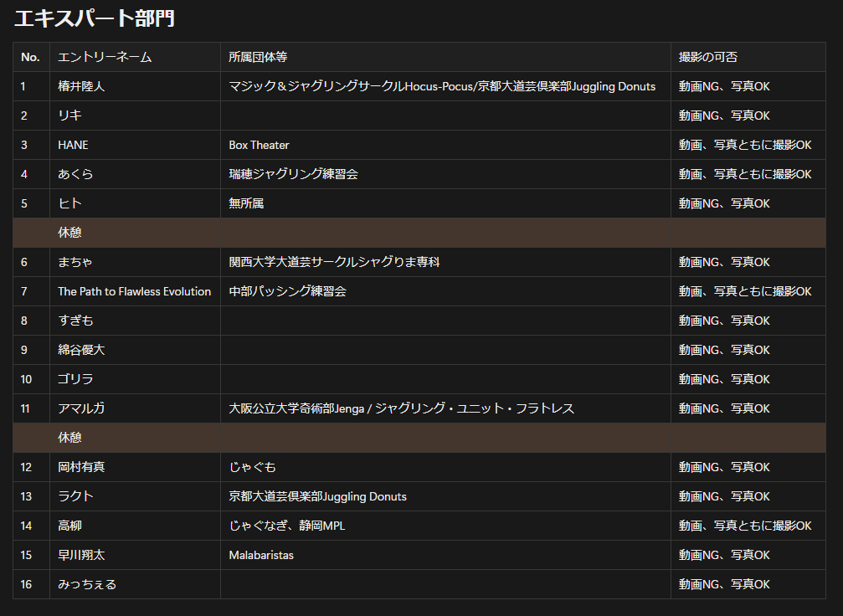The image size is (843, 616).
Task: Select entry name ゴリラ
Action: pos(76,379)
